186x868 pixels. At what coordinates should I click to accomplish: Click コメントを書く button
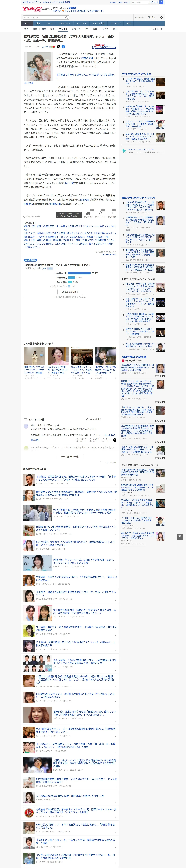(x=93, y=420)
